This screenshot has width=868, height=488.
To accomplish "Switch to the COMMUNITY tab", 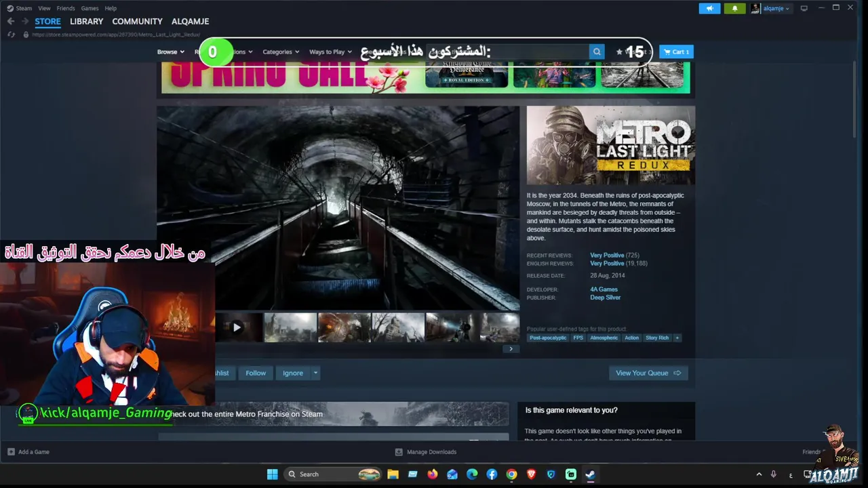I will (137, 21).
